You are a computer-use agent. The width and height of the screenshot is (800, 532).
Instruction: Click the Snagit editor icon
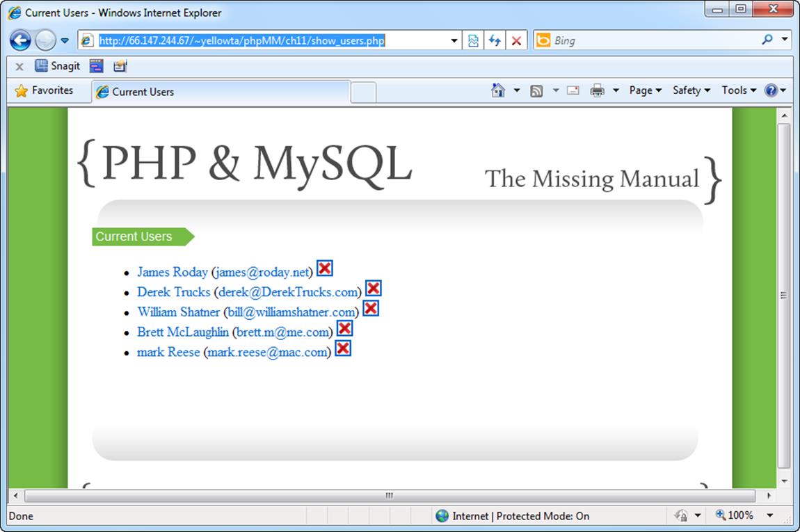coord(120,66)
